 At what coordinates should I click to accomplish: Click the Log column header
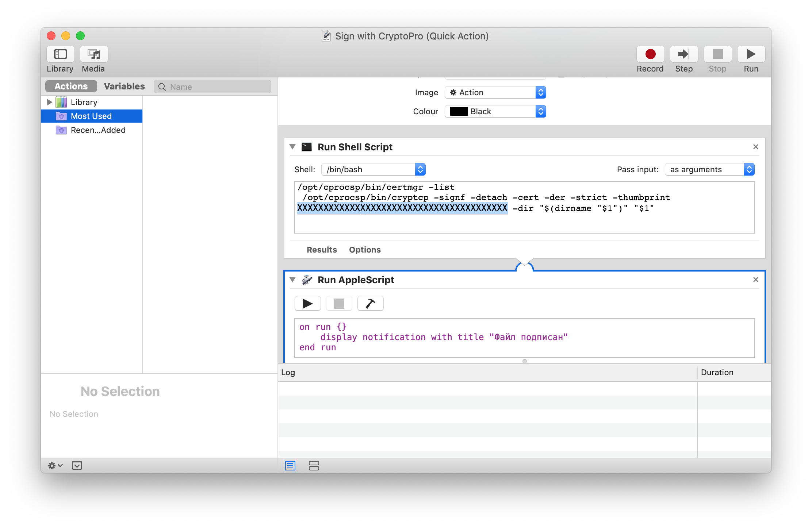[x=487, y=373]
